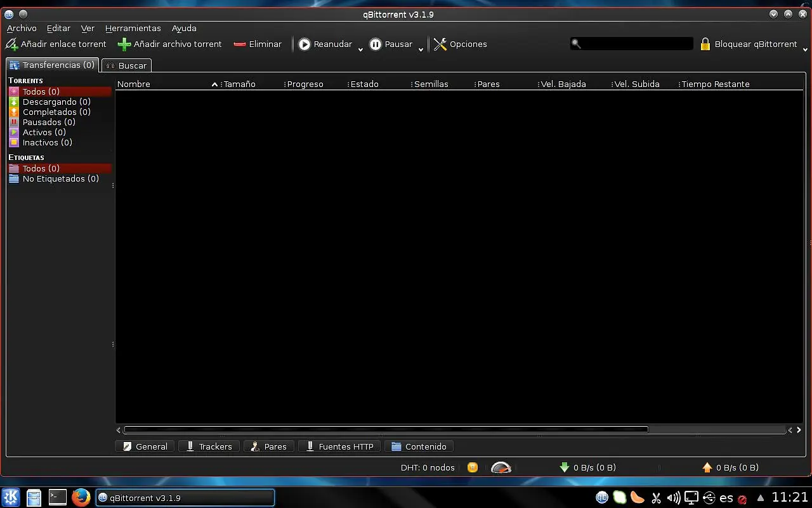Expand the toolbar overflow arrow after Bloquear qBittorrent
Viewport: 812px width, 508px height.
pyautogui.click(x=806, y=49)
